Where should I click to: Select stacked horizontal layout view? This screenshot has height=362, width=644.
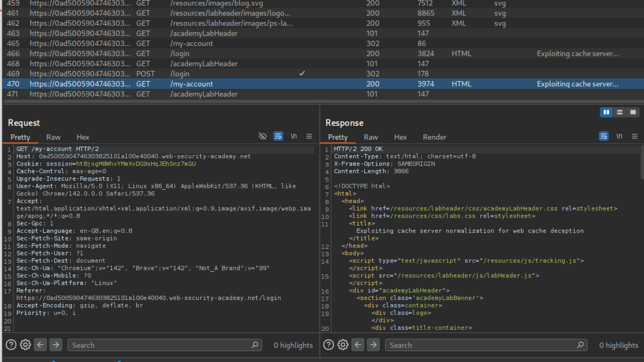coord(620,112)
